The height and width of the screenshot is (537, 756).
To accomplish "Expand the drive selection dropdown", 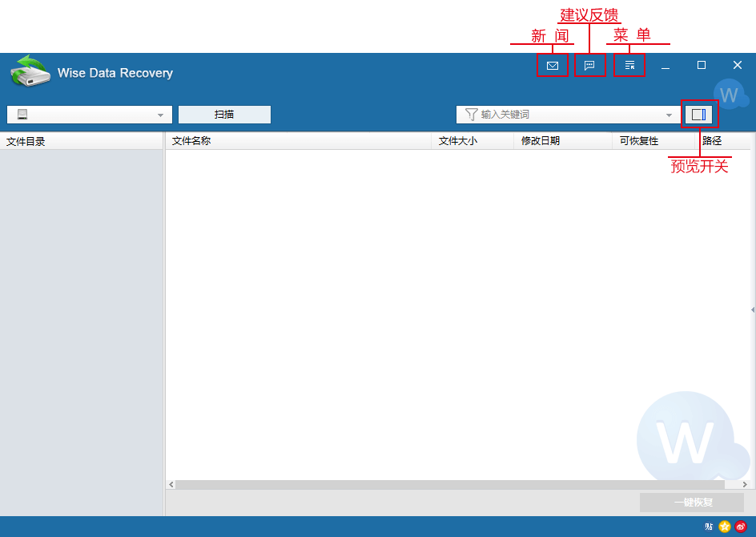I will [x=160, y=115].
